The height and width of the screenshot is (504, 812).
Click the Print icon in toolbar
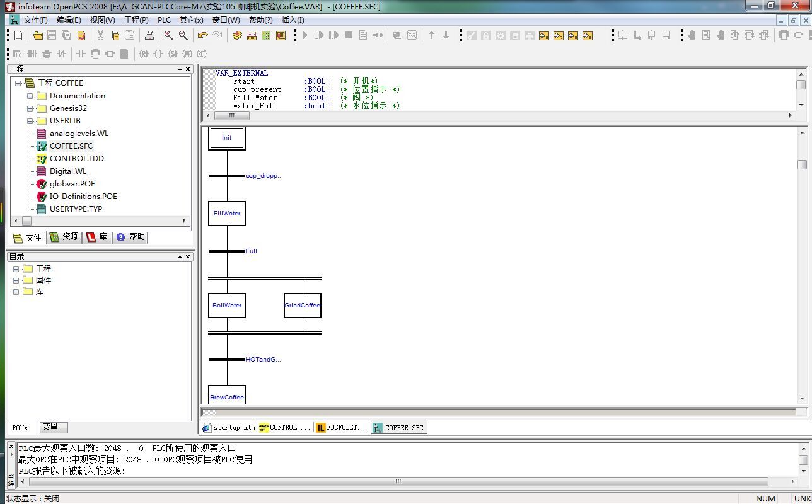(x=149, y=36)
